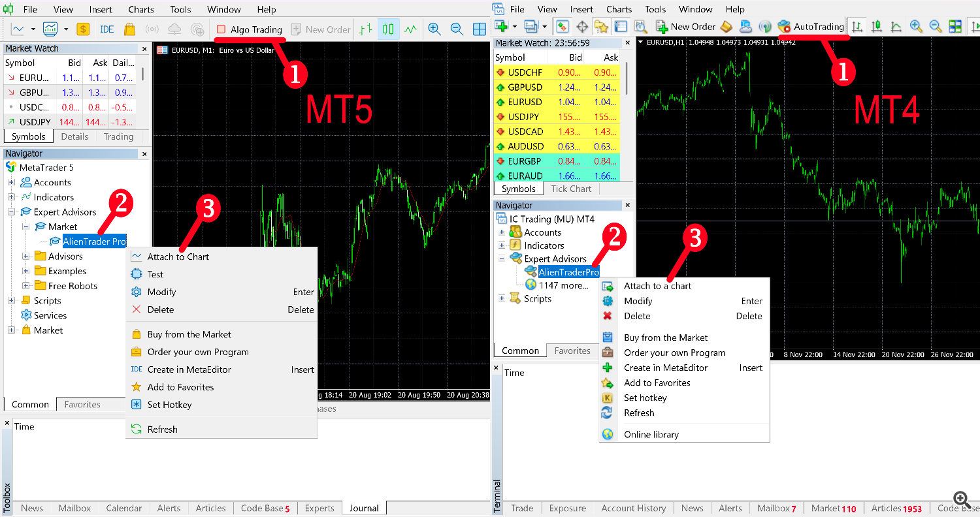
Task: Expand the Advisors folder in MT5 Navigator
Action: tap(26, 257)
